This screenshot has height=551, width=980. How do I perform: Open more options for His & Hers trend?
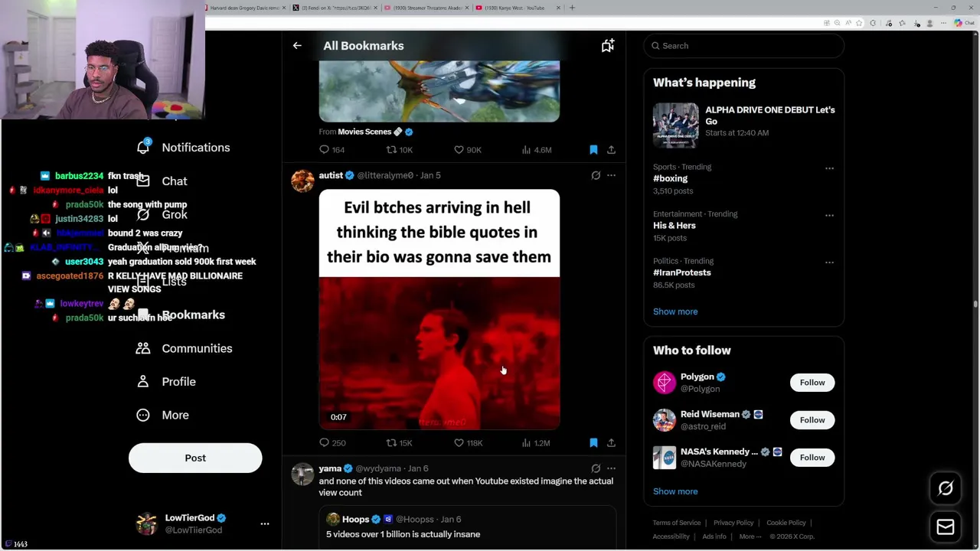tap(829, 216)
